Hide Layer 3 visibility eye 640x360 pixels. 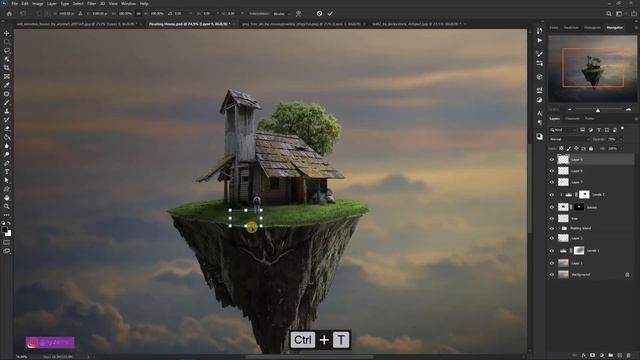[552, 238]
